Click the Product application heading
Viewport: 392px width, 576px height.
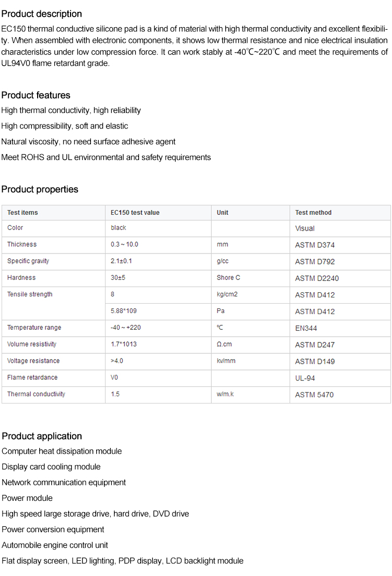point(42,436)
